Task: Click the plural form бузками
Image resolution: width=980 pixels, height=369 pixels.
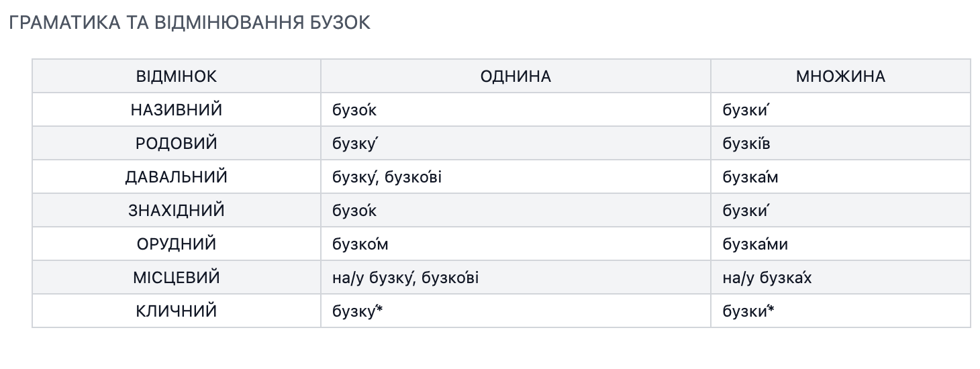Action: point(755,244)
